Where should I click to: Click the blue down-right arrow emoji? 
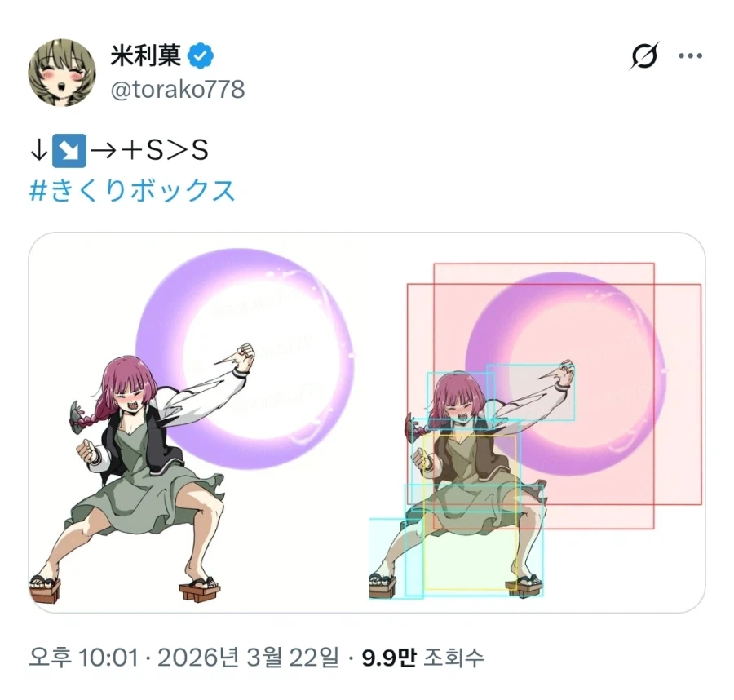(69, 150)
